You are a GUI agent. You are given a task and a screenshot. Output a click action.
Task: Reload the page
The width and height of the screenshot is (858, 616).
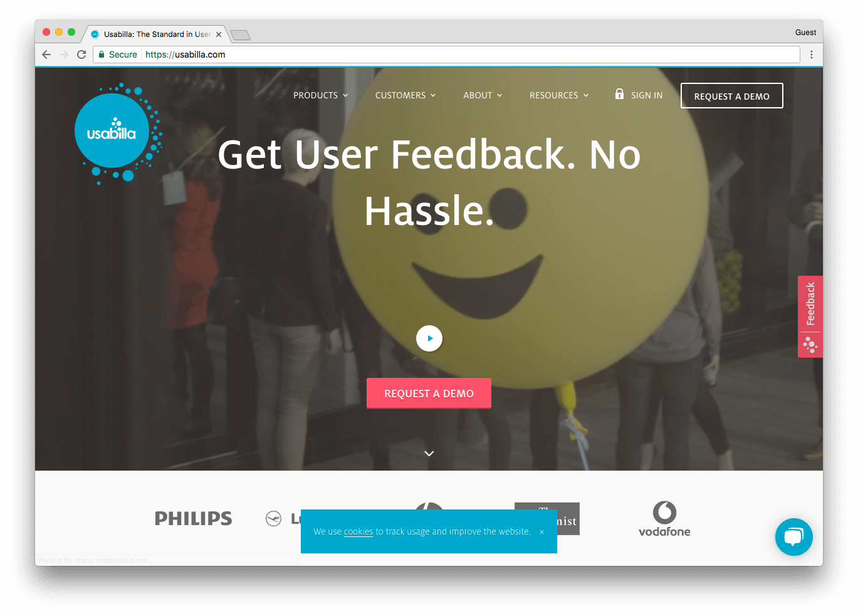coord(81,55)
